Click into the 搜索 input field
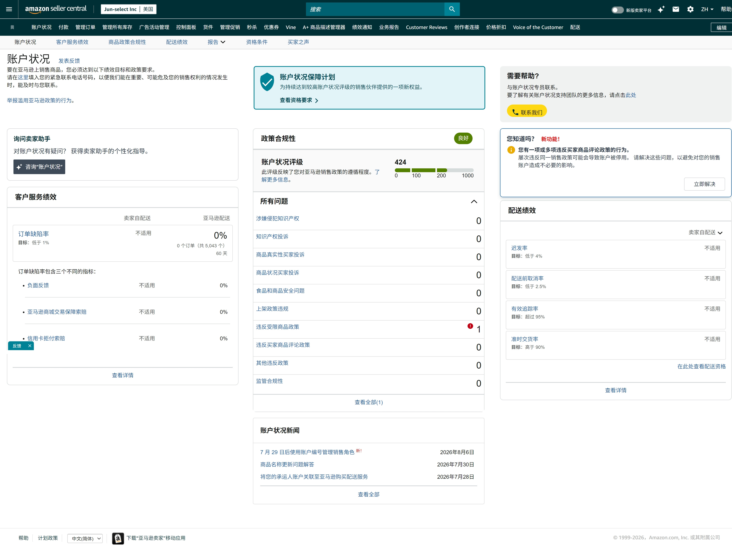 [x=375, y=9]
